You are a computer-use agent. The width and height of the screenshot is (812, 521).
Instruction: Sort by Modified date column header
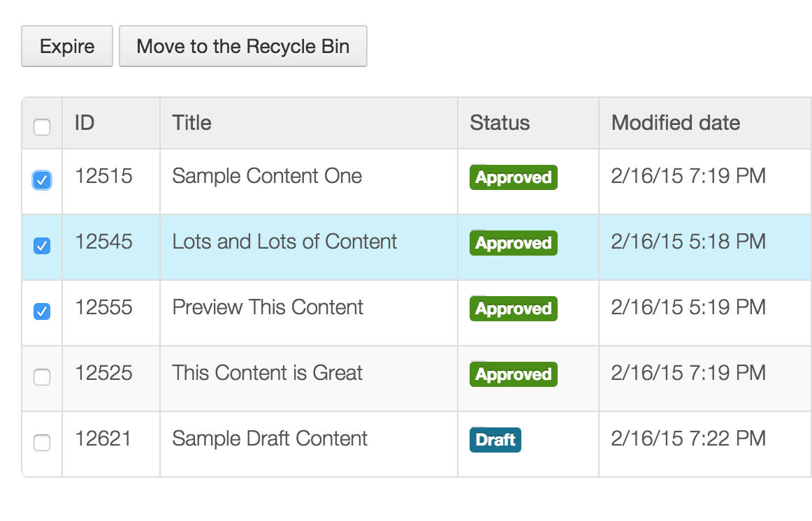point(675,123)
